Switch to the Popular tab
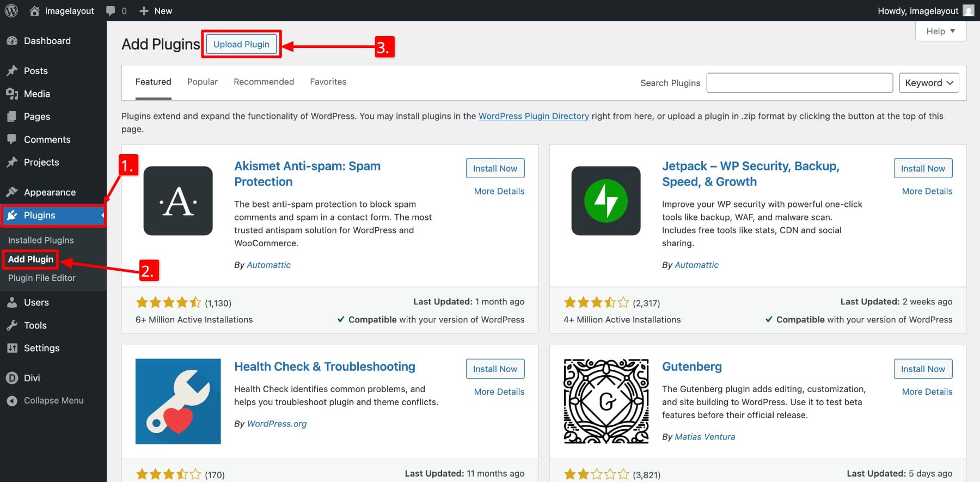The image size is (980, 482). pos(203,82)
